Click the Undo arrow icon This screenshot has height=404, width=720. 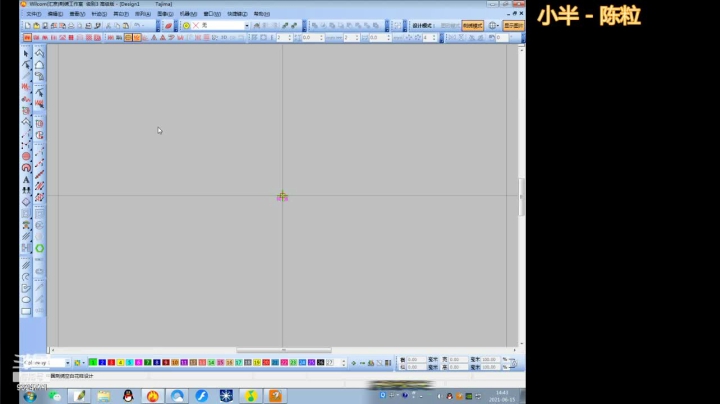137,26
